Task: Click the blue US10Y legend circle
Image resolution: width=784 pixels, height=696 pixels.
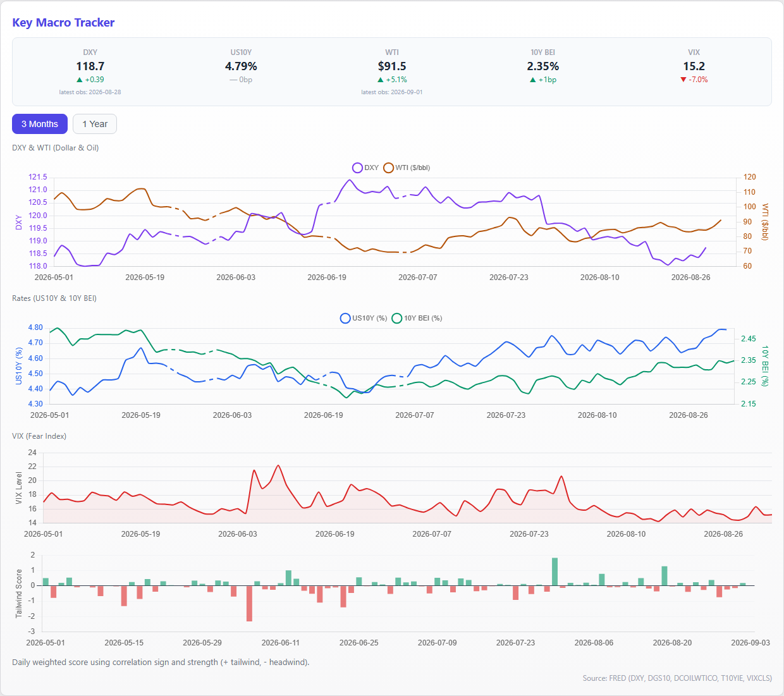Action: tap(345, 318)
